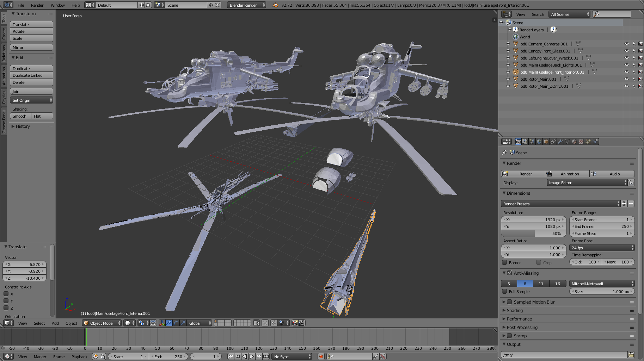Screen dimensions: 644x361
Task: Open the Render menu in top bar
Action: (x=37, y=5)
